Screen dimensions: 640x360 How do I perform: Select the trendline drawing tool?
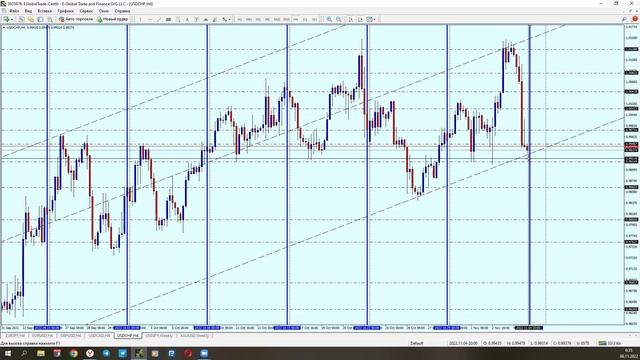pyautogui.click(x=159, y=19)
